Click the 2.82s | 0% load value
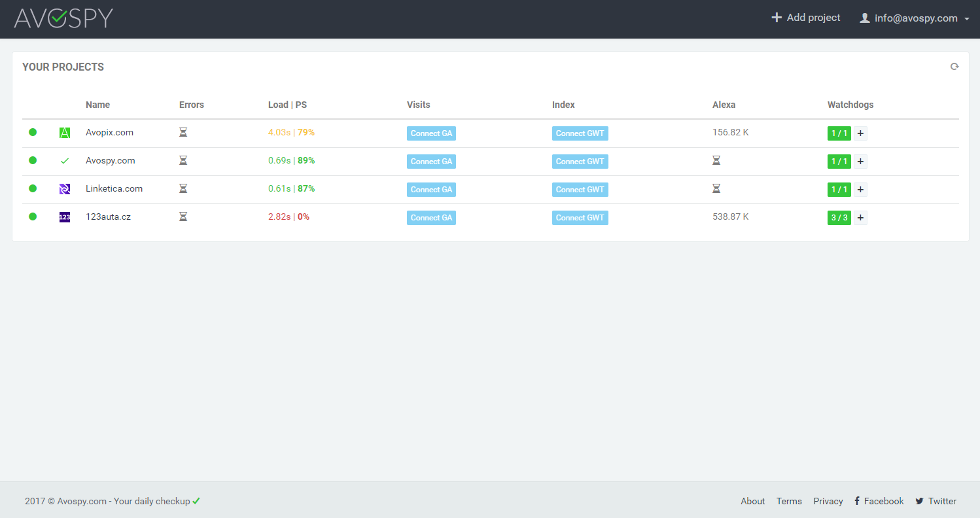 click(x=289, y=216)
